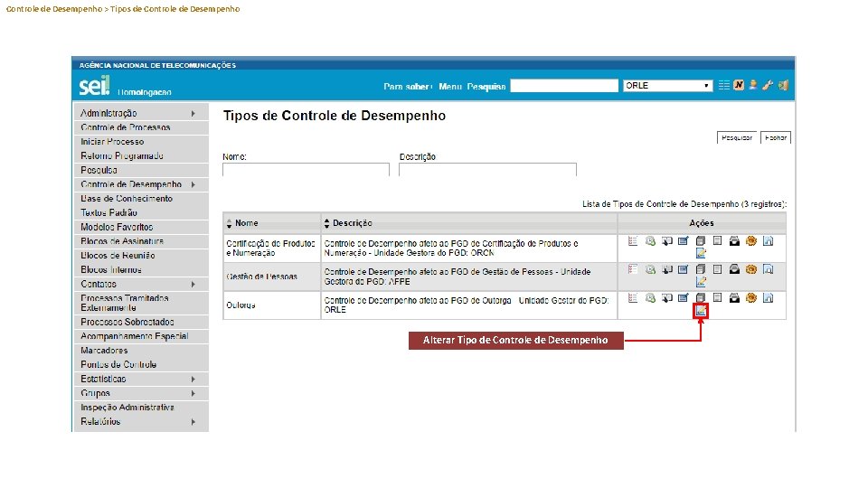Expand the Controle de Desempenho submenu arrow
The image size is (868, 488).
pos(193,184)
